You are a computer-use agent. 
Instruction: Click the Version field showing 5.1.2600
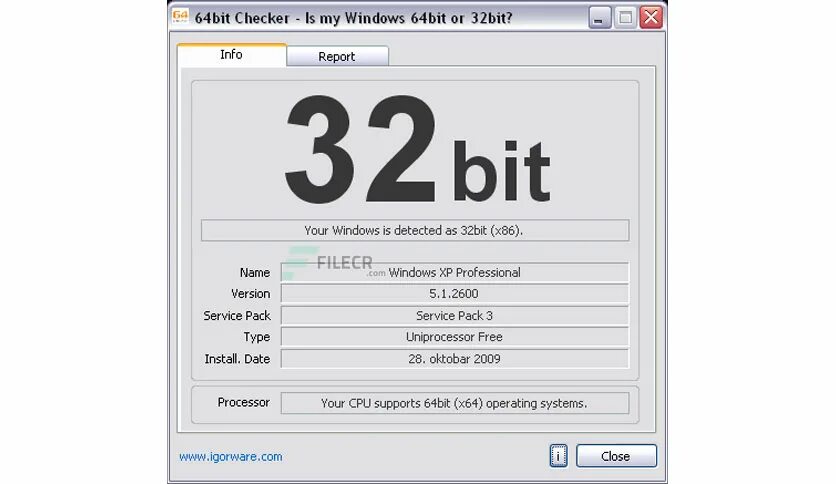(x=455, y=294)
